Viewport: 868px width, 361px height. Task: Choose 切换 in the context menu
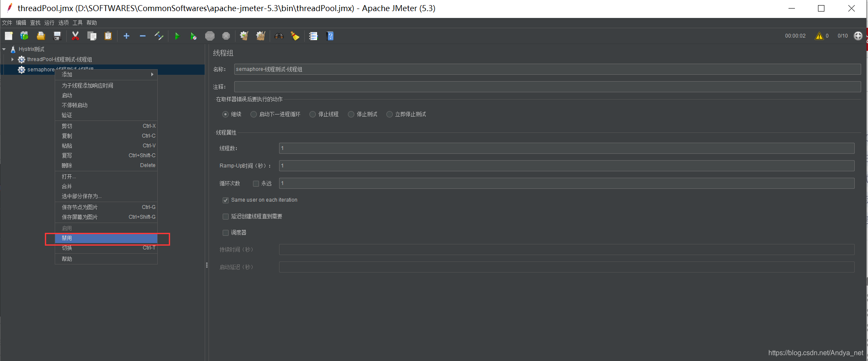(106, 248)
